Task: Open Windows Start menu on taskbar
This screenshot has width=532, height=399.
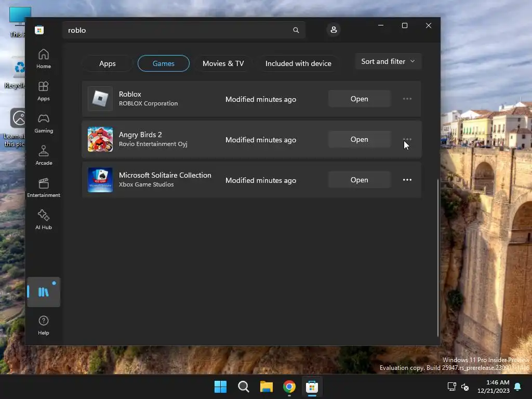Action: (x=220, y=387)
